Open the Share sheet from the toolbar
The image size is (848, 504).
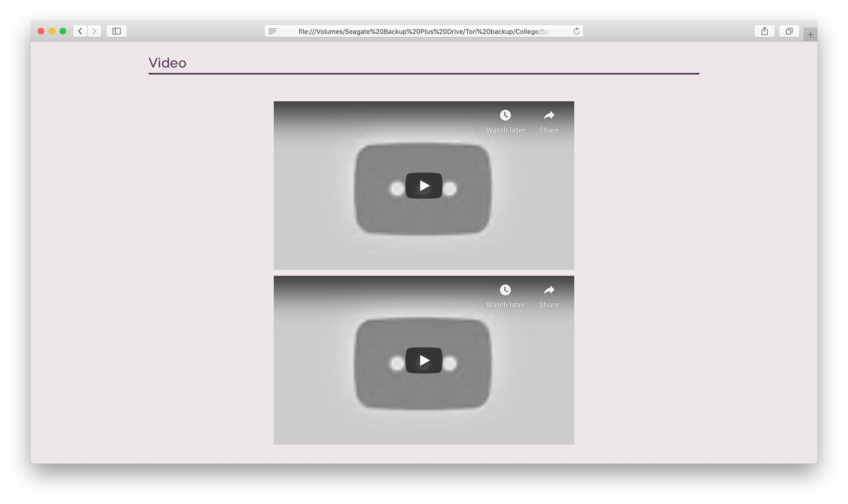pos(765,31)
